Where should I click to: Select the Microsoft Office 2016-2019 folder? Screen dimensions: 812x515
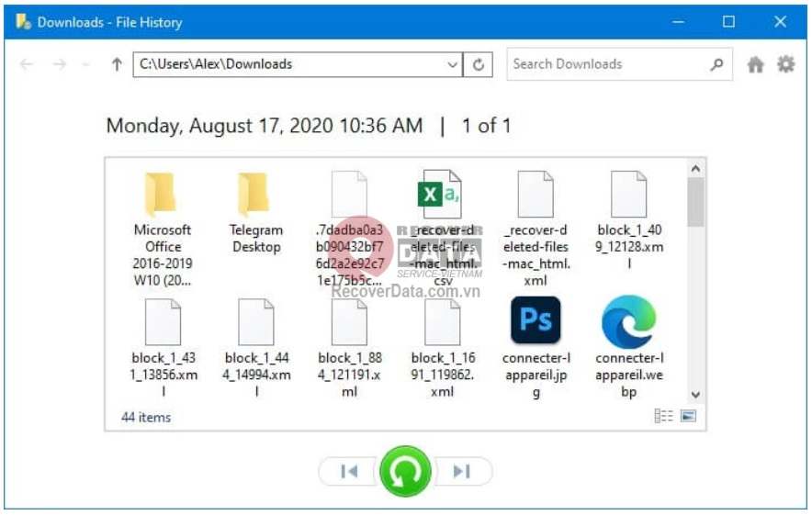163,229
